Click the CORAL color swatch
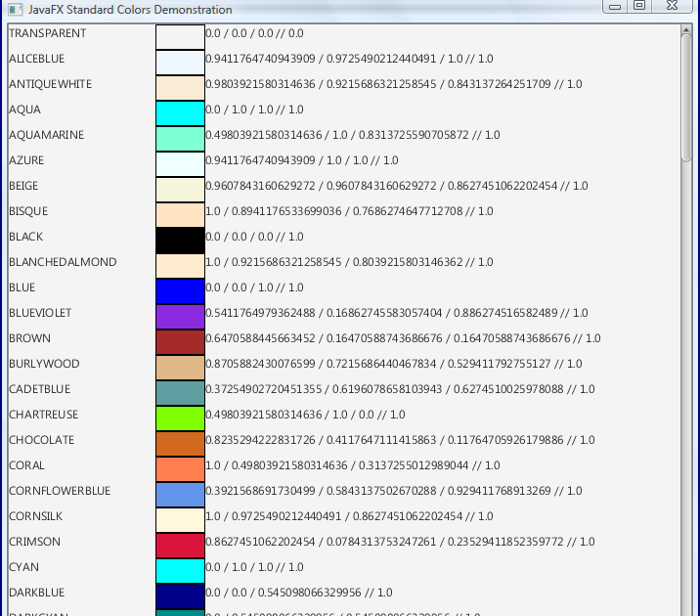Image resolution: width=700 pixels, height=616 pixels. [180, 469]
